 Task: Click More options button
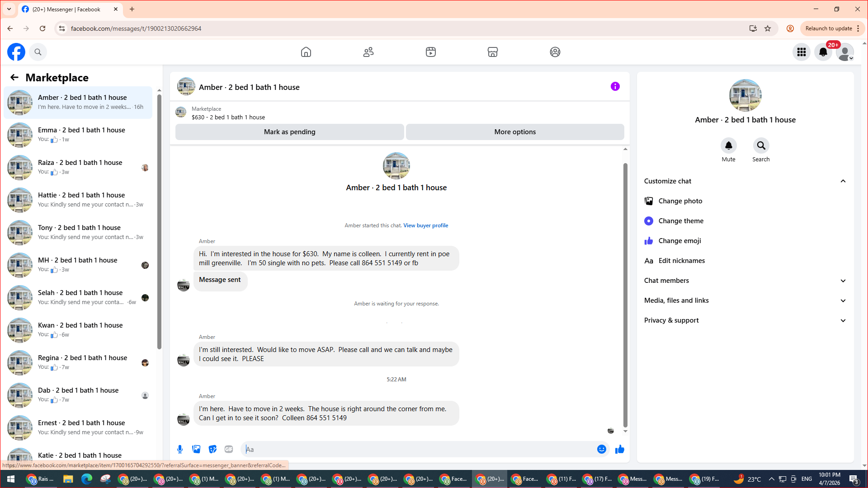point(515,132)
